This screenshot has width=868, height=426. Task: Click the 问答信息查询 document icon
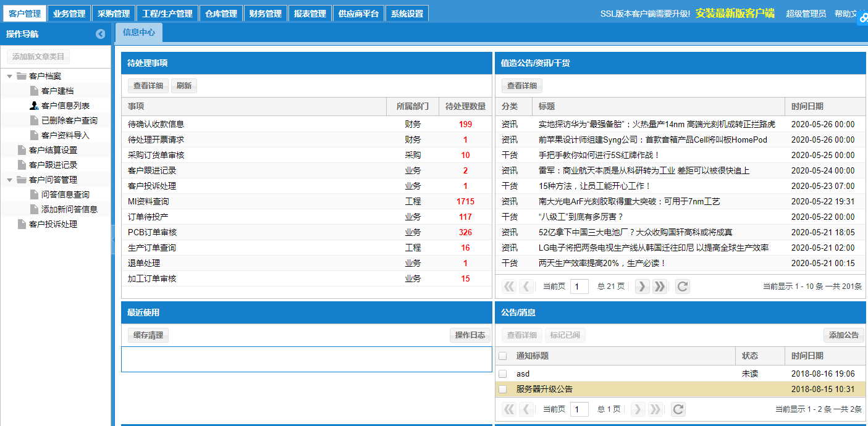[x=35, y=194]
